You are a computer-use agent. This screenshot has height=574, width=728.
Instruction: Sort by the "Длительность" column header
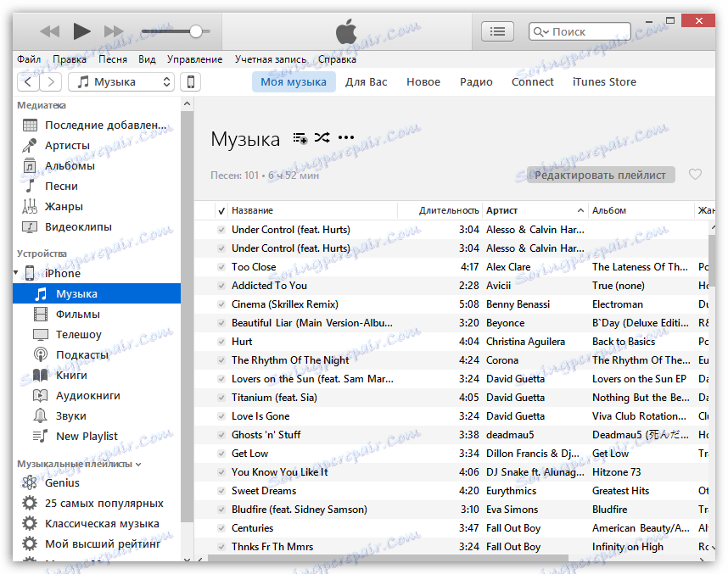pyautogui.click(x=440, y=210)
